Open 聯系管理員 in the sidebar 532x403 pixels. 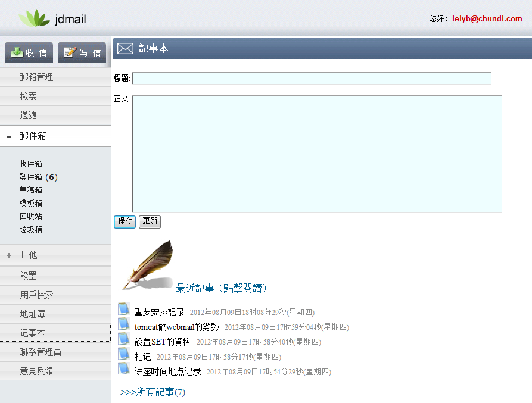(x=55, y=352)
